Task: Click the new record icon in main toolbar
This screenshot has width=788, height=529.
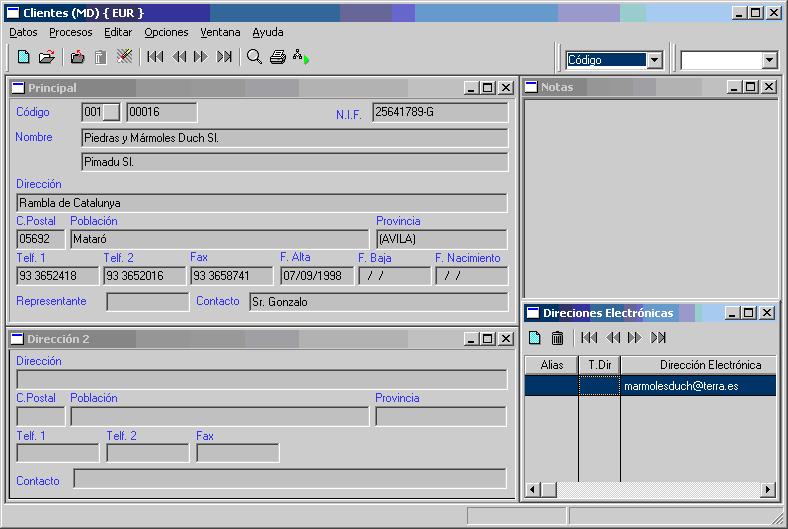Action: coord(23,57)
